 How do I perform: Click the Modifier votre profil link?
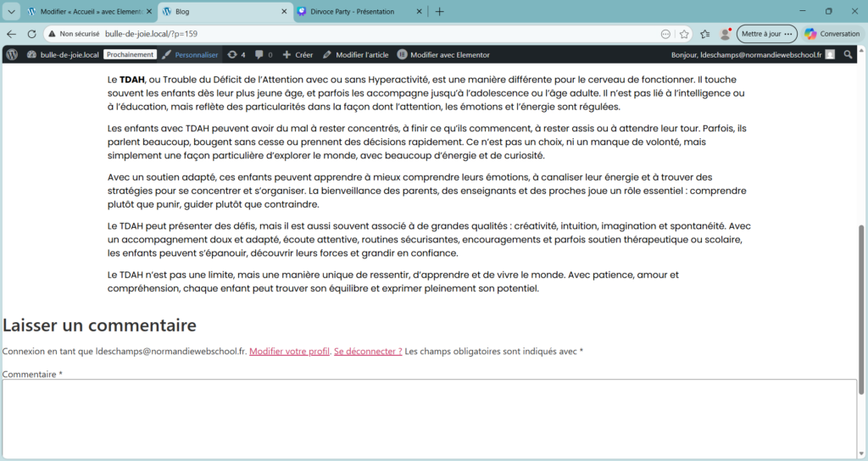289,351
